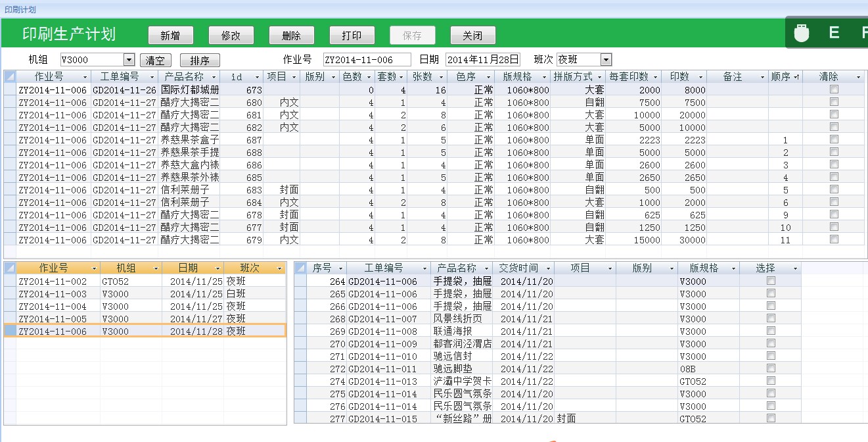
Task: Open 版规格 column filter in order table
Action: click(734, 268)
